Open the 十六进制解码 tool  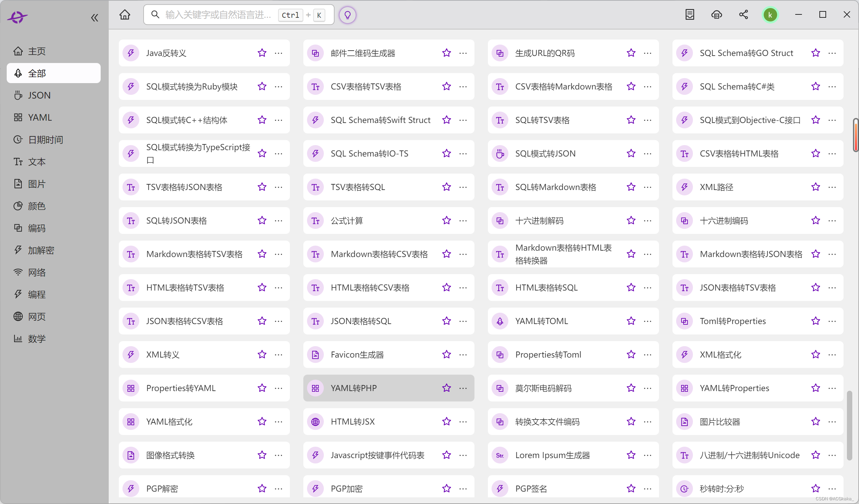click(539, 221)
